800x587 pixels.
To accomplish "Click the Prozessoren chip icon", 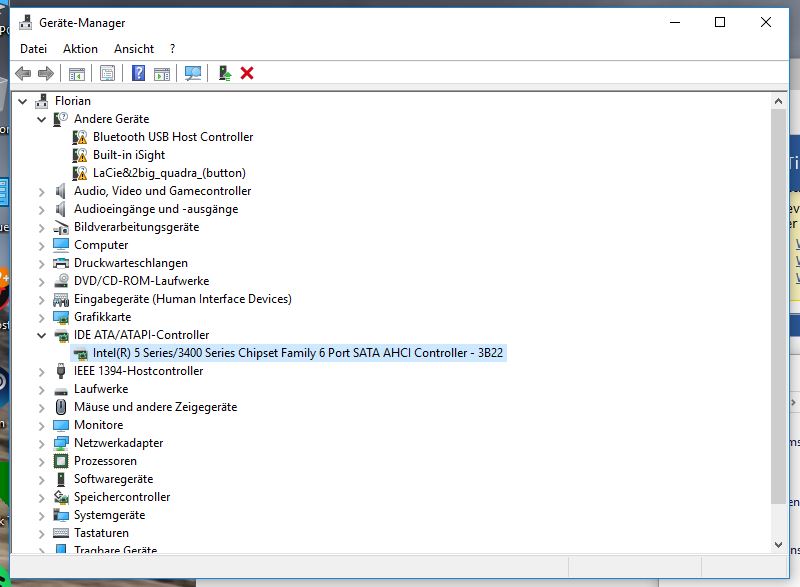I will click(x=61, y=461).
